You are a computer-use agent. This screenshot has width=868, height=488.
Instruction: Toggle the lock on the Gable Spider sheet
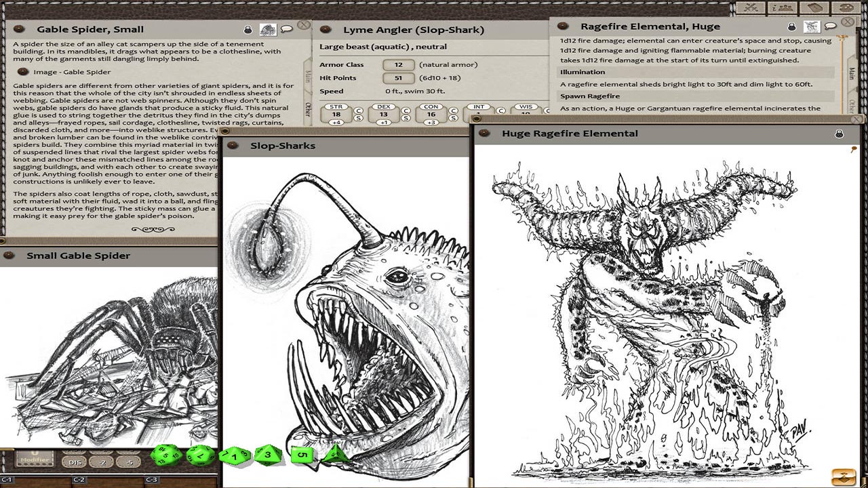pyautogui.click(x=248, y=29)
